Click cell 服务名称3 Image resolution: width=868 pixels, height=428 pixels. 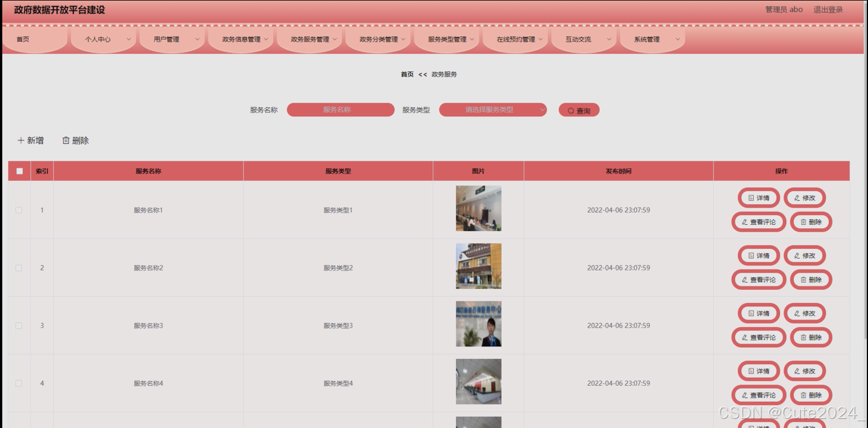pos(148,325)
